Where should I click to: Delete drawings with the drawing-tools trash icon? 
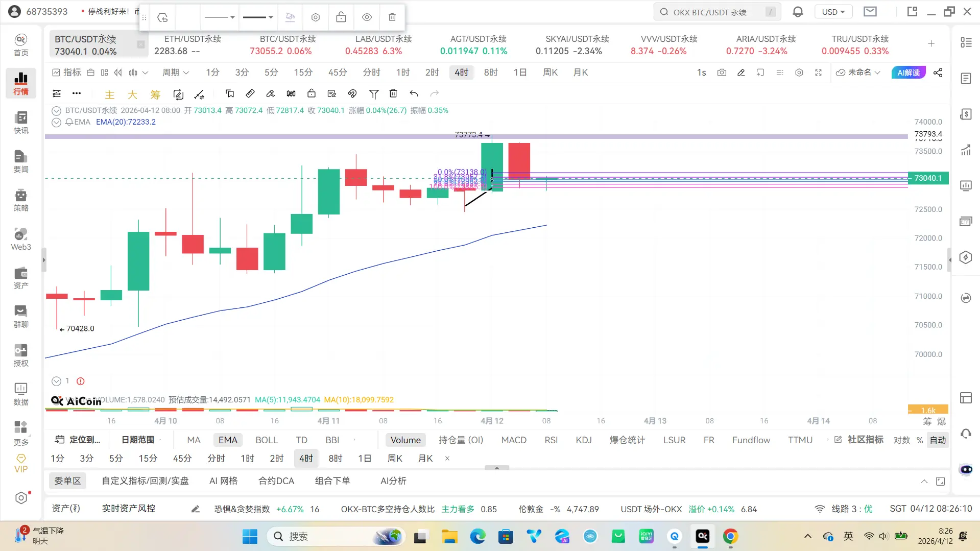[x=393, y=93]
